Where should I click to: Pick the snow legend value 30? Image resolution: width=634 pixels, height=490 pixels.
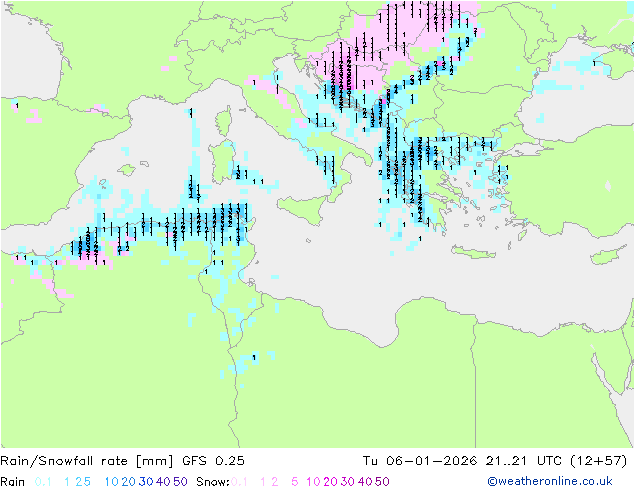pos(348,482)
